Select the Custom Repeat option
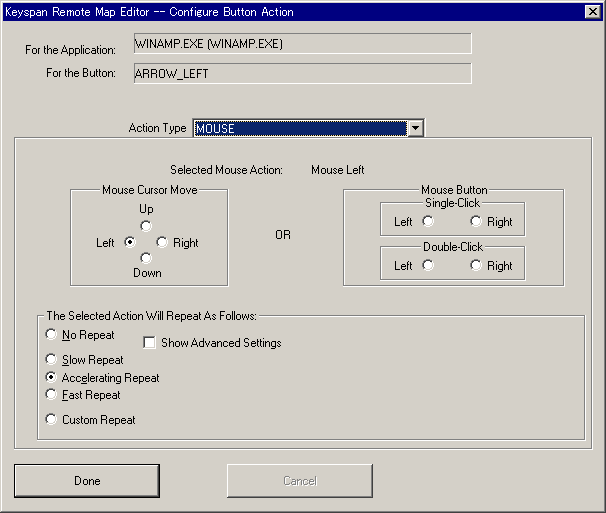 [x=52, y=420]
